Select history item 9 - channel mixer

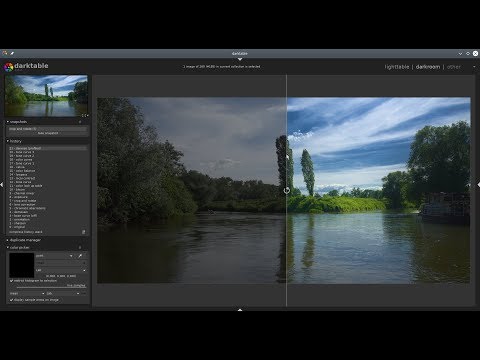48,193
